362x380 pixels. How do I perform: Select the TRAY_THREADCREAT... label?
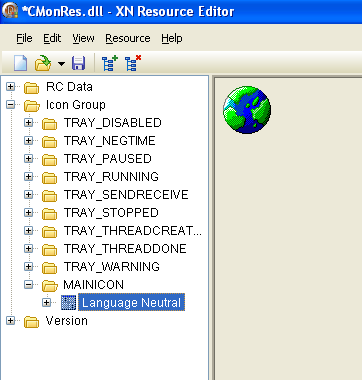(x=133, y=231)
